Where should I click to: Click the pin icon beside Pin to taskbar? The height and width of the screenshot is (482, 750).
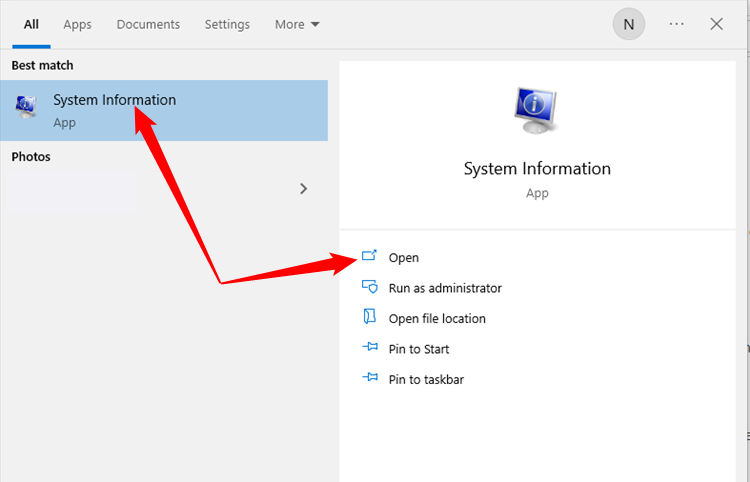click(370, 379)
